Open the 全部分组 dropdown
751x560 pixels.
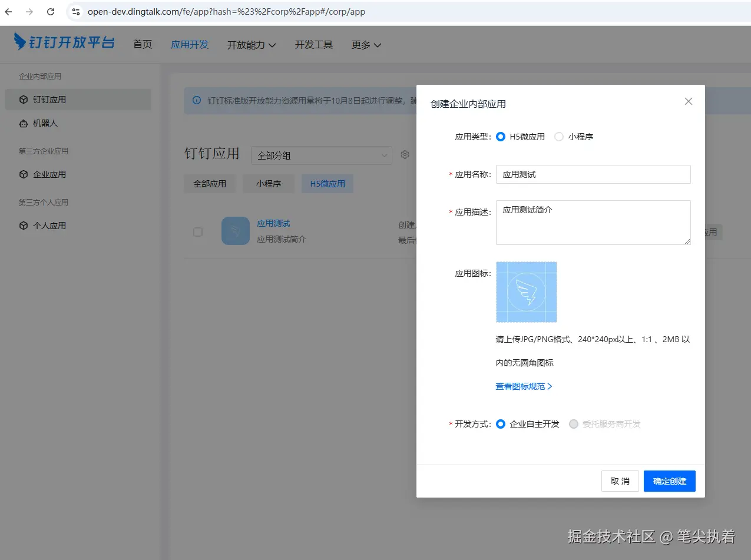(322, 154)
